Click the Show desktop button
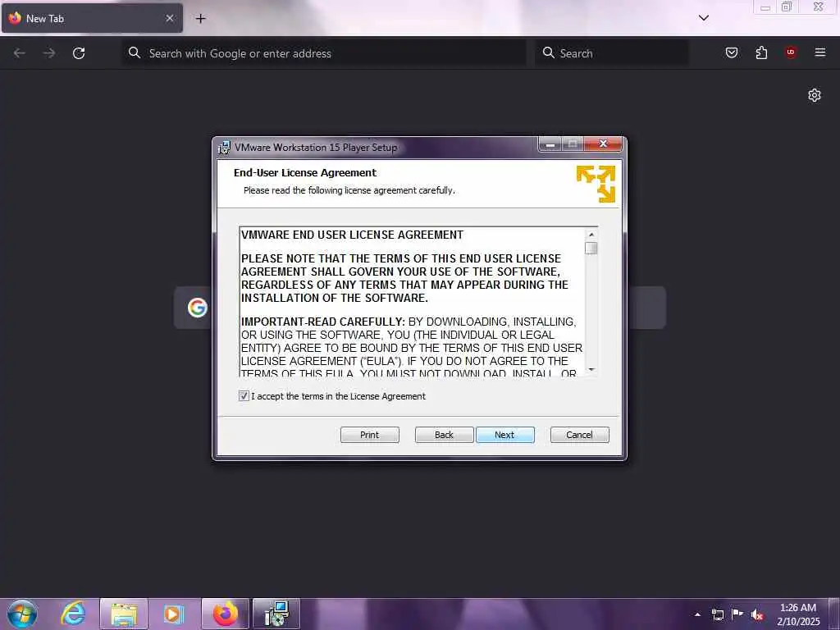The width and height of the screenshot is (840, 630). coord(834,614)
